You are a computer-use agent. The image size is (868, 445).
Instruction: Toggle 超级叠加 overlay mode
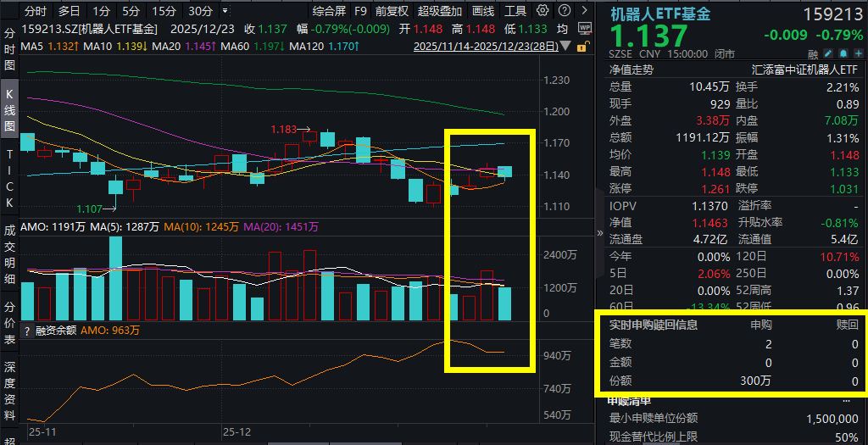440,11
